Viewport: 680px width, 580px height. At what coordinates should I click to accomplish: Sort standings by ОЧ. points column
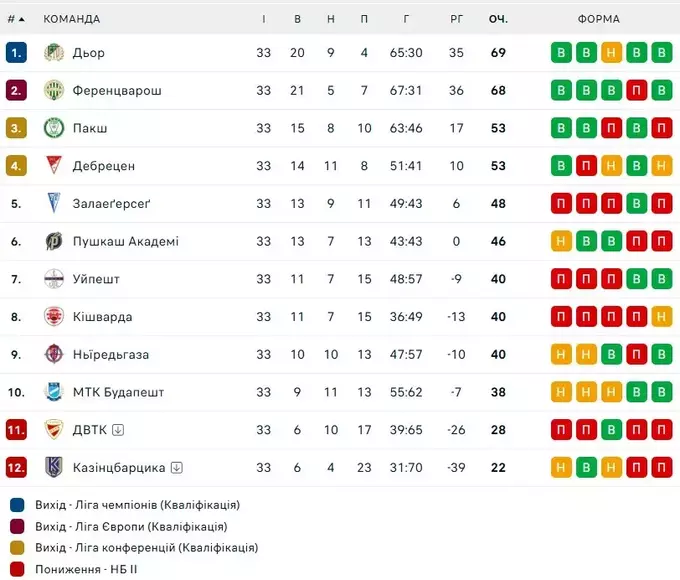pos(498,19)
